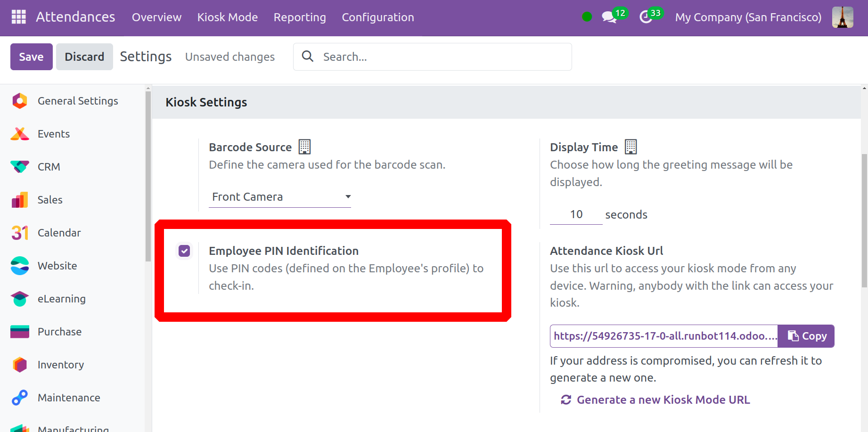Save the settings changes
868x432 pixels.
tap(31, 57)
